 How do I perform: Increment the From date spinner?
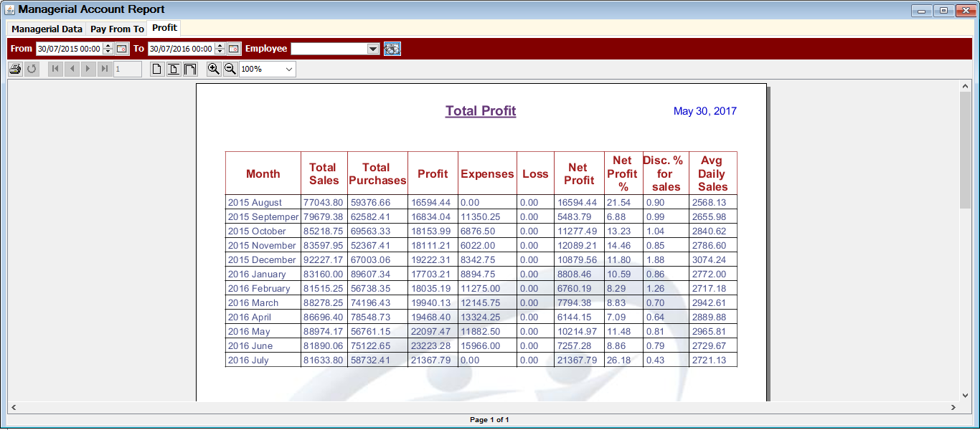(108, 46)
